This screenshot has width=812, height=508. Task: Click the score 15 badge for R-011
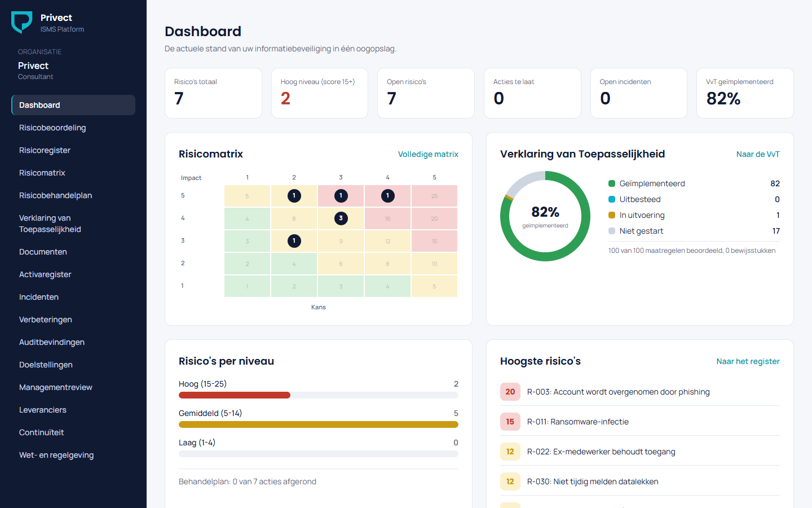[510, 422]
